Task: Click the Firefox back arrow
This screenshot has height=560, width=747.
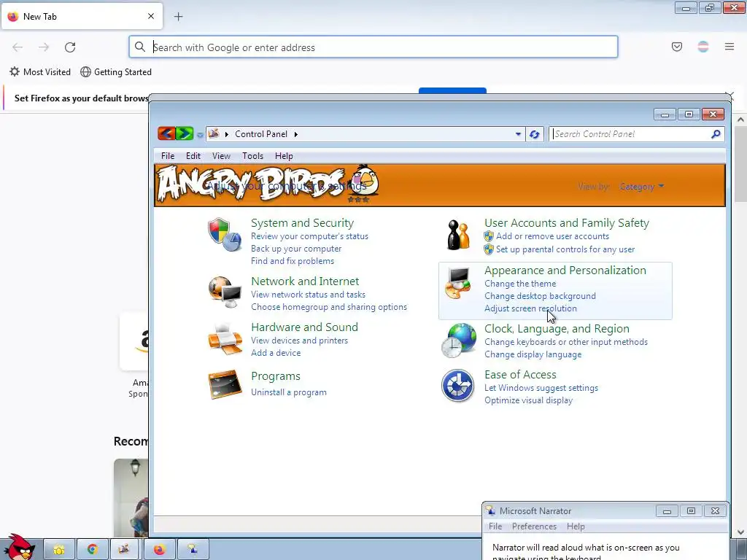Action: pyautogui.click(x=18, y=47)
